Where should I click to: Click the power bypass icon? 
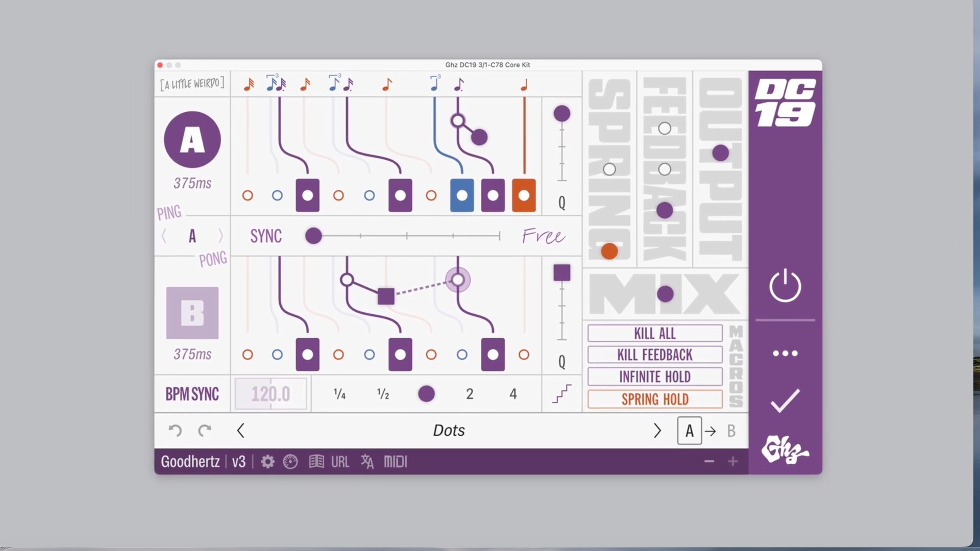click(x=785, y=286)
